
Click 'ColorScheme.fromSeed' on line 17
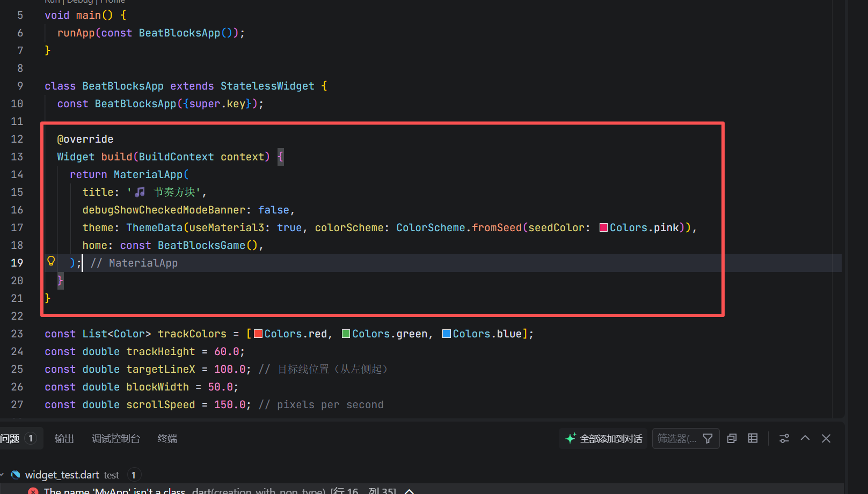coord(459,227)
